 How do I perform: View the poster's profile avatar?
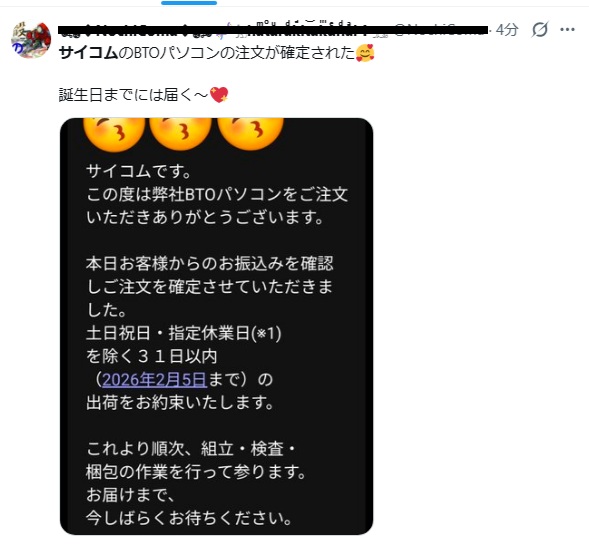(31, 40)
